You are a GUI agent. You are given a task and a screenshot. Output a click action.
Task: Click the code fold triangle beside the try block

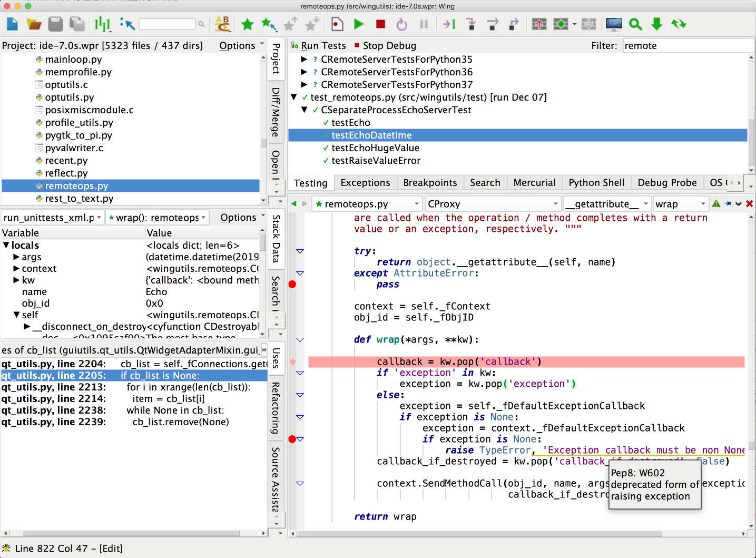(x=300, y=251)
